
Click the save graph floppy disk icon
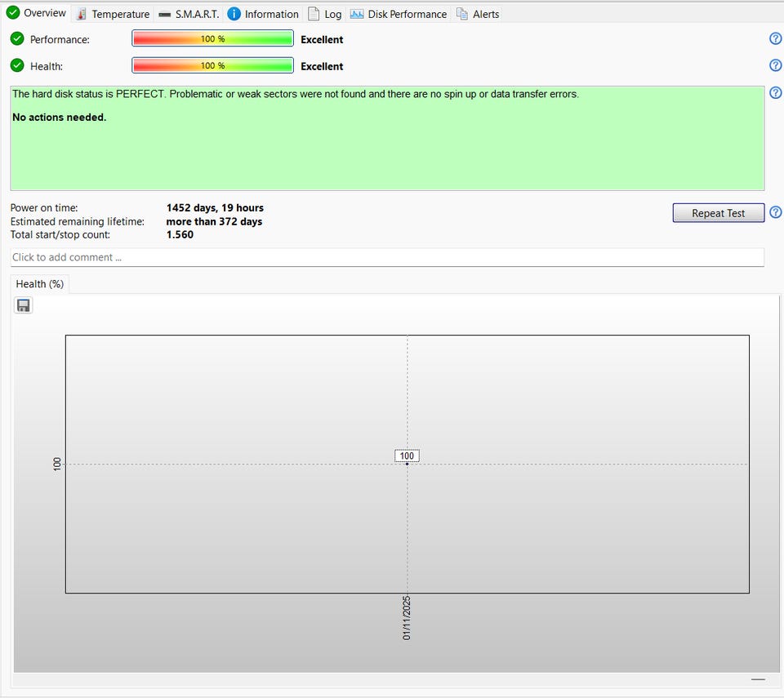tap(24, 305)
